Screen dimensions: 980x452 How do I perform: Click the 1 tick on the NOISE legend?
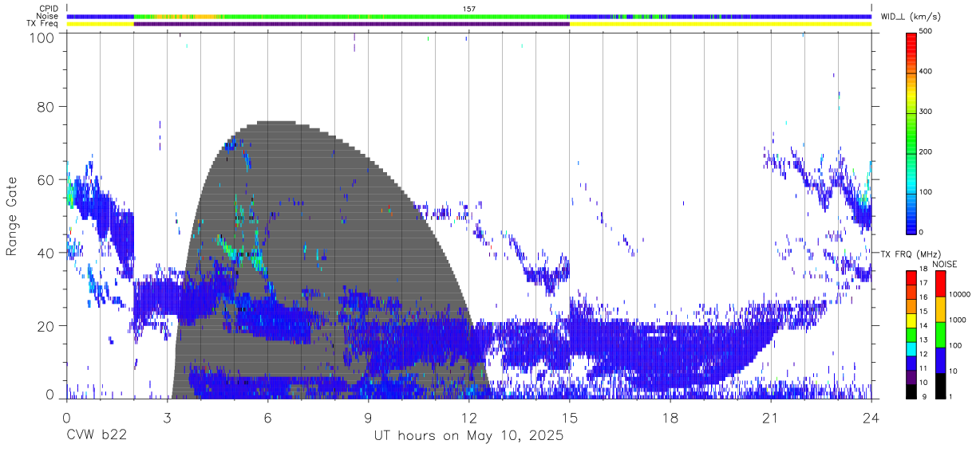click(951, 397)
